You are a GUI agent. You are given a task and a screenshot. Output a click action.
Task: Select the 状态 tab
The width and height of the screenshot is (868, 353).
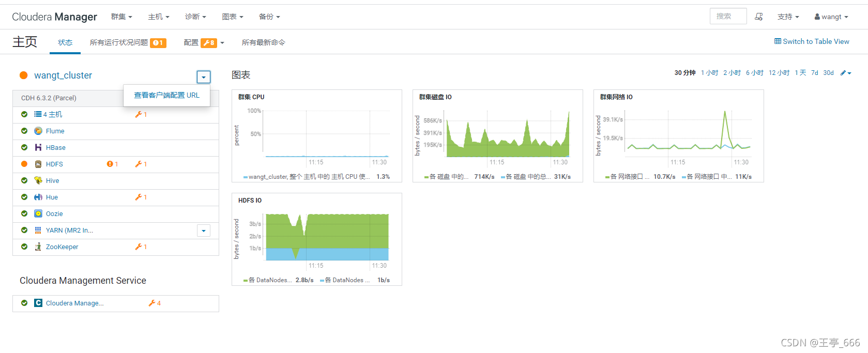point(65,42)
